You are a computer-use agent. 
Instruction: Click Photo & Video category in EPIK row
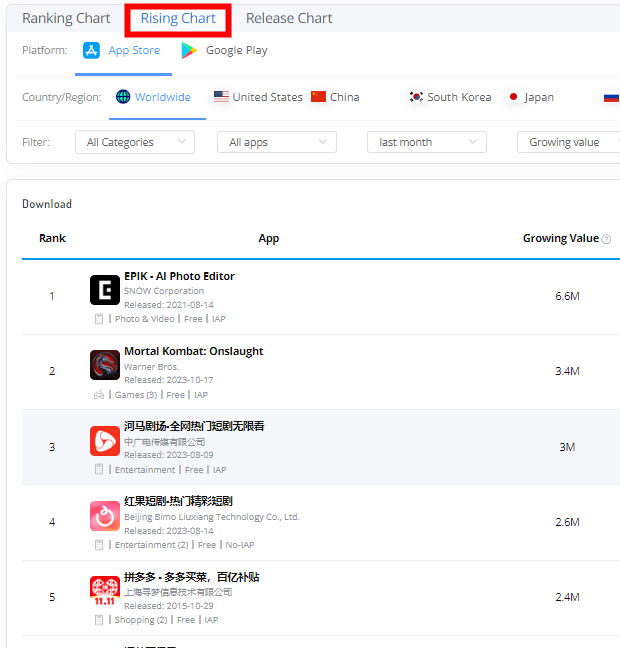coord(145,319)
